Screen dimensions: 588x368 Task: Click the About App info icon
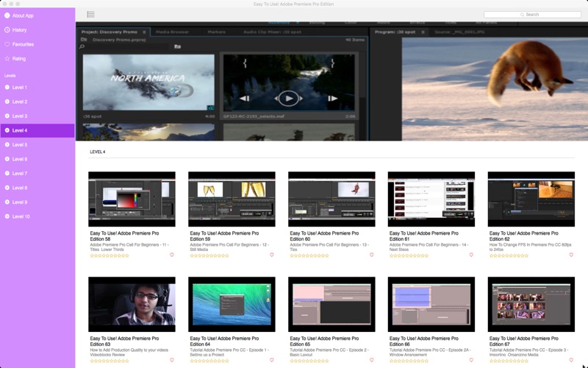coord(7,15)
